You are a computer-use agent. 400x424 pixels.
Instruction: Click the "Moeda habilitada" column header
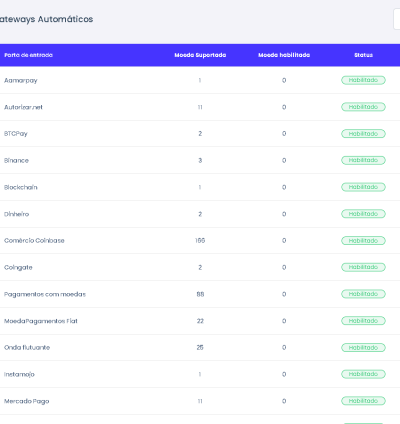(x=284, y=55)
